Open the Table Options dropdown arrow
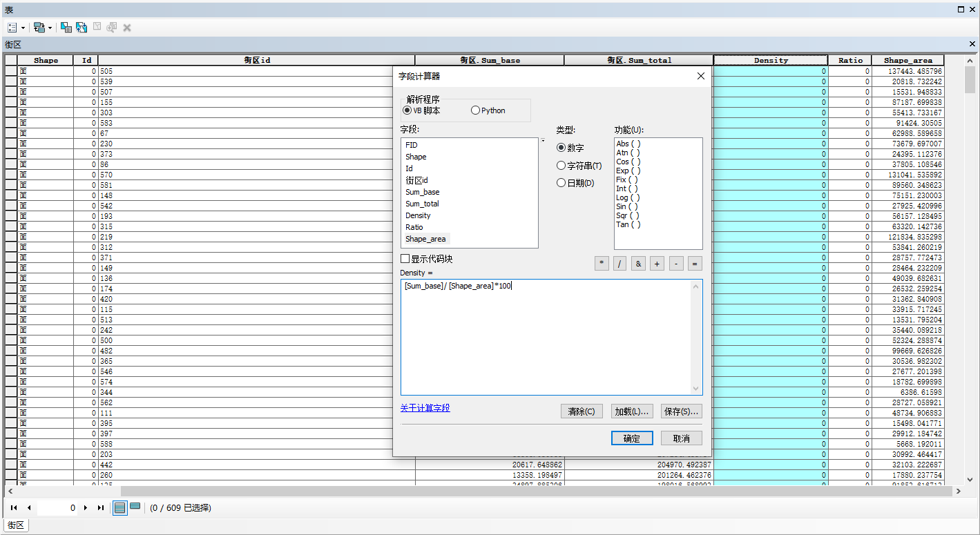The height and width of the screenshot is (535, 980). click(x=23, y=27)
